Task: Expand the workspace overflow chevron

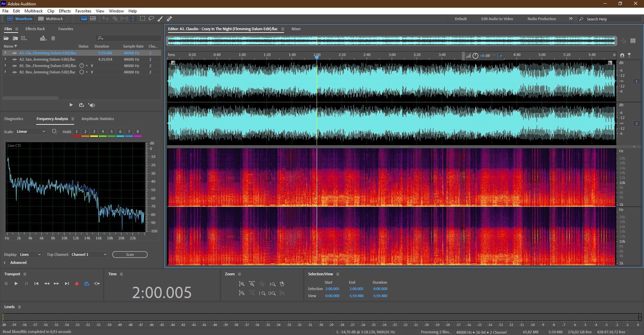Action: pyautogui.click(x=571, y=19)
